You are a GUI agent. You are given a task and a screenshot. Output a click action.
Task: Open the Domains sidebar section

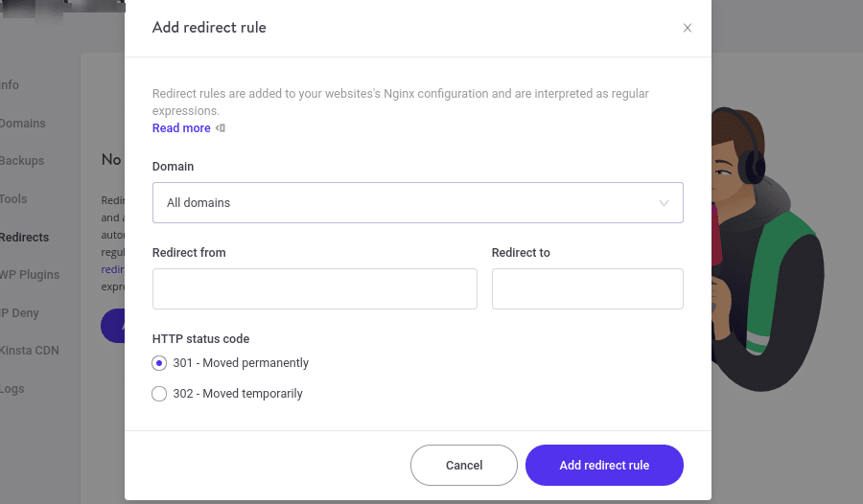[x=23, y=124]
